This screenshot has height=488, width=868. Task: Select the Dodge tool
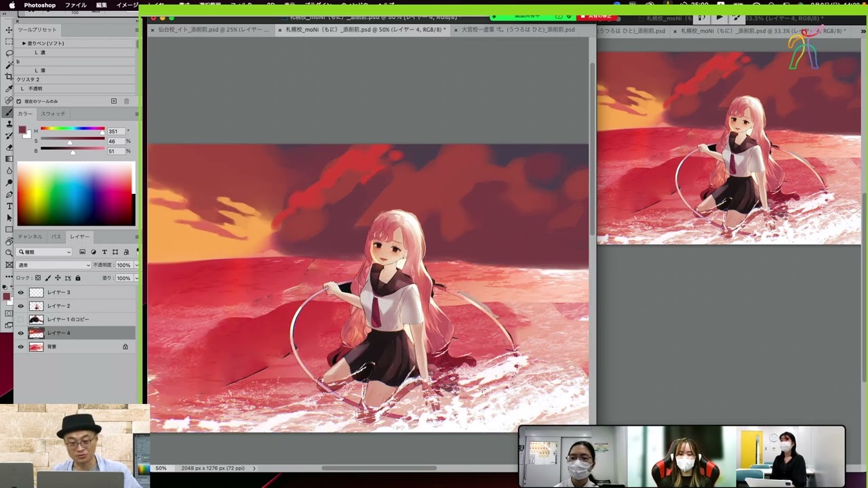click(9, 182)
